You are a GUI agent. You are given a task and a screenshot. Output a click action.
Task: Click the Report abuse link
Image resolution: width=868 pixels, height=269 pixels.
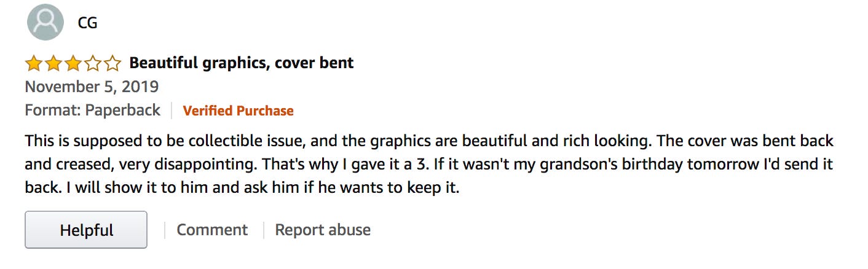323,230
